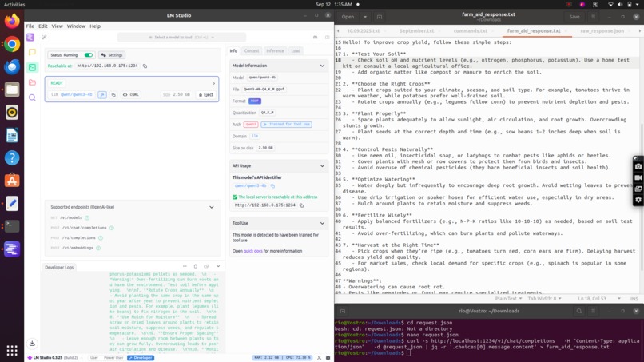
Task: Open Tab Width dropdown in editor status bar
Action: point(545,298)
